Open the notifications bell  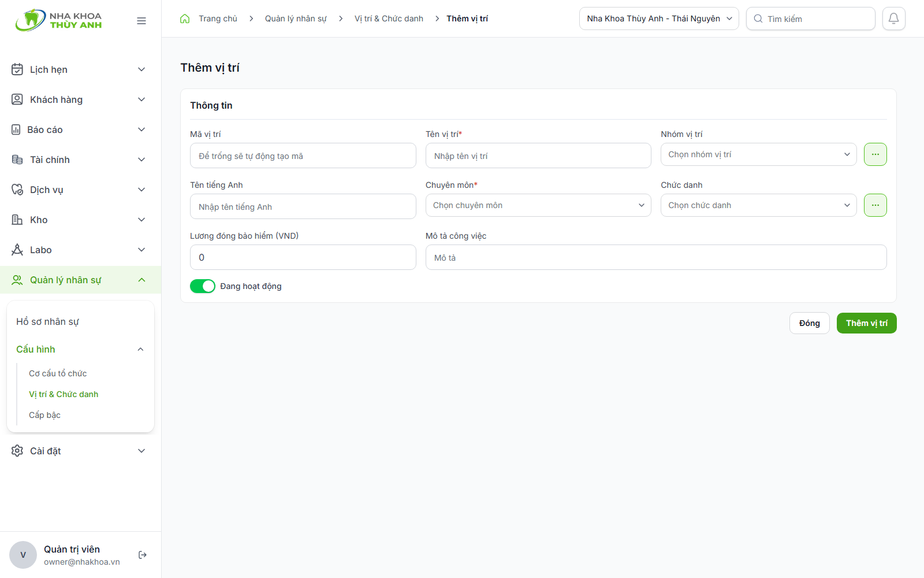[893, 18]
